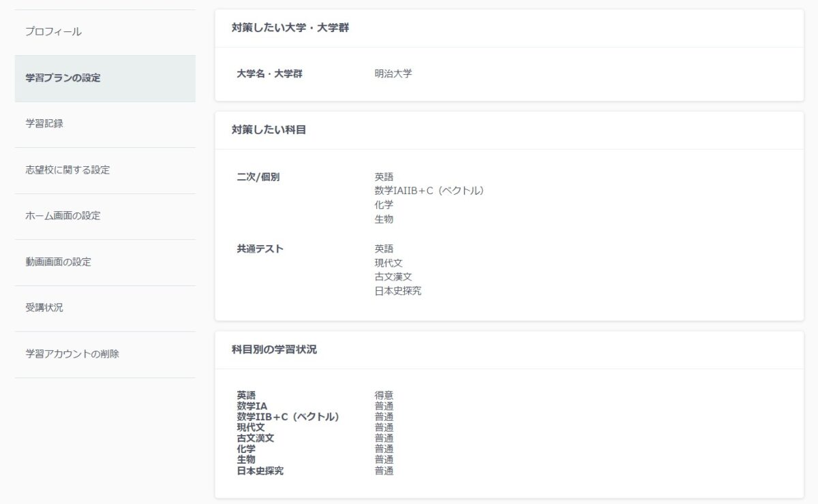
Task: Select 英語 listed under 二次/個別
Action: (x=384, y=177)
